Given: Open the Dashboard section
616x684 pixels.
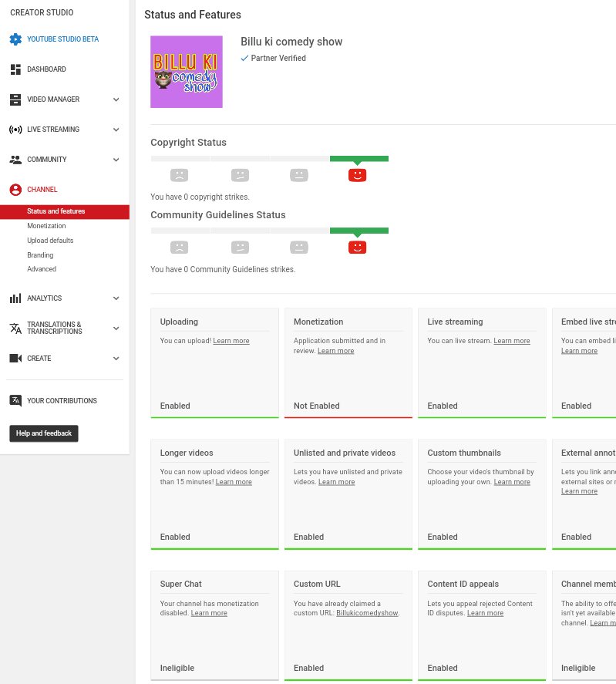Looking at the screenshot, I should (x=47, y=69).
